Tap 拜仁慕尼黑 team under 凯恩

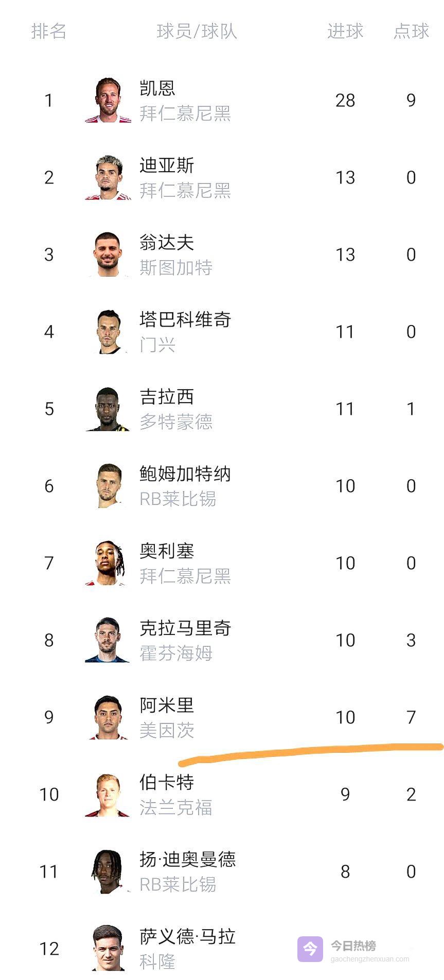pos(185,114)
